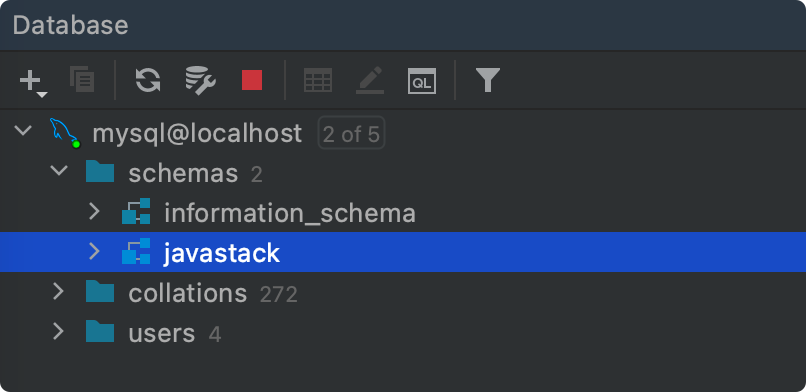Collapse the schemas folder chevron
Screen dimensions: 806x392
(59, 170)
